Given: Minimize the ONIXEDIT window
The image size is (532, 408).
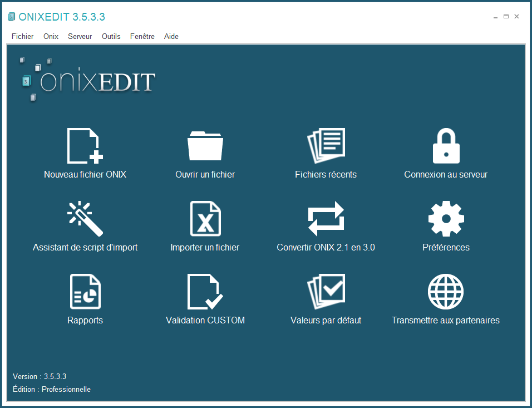Looking at the screenshot, I should tap(495, 17).
